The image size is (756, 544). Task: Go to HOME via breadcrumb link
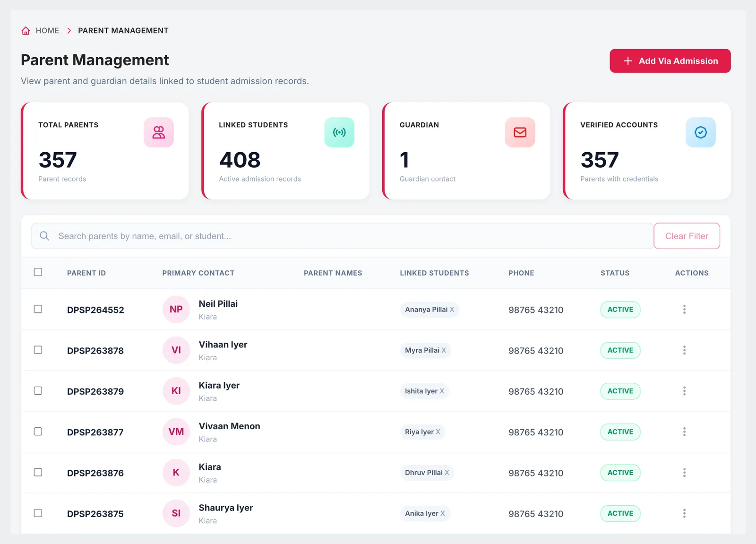click(x=47, y=31)
